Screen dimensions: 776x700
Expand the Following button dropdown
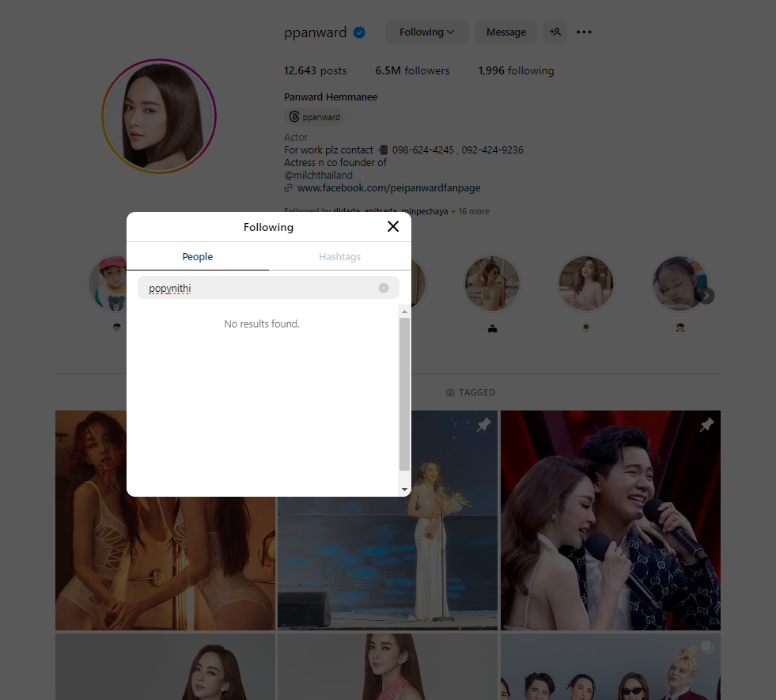coord(426,32)
